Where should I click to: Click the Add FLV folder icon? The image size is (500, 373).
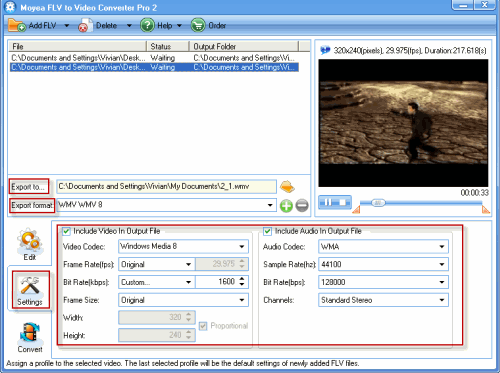tap(17, 26)
